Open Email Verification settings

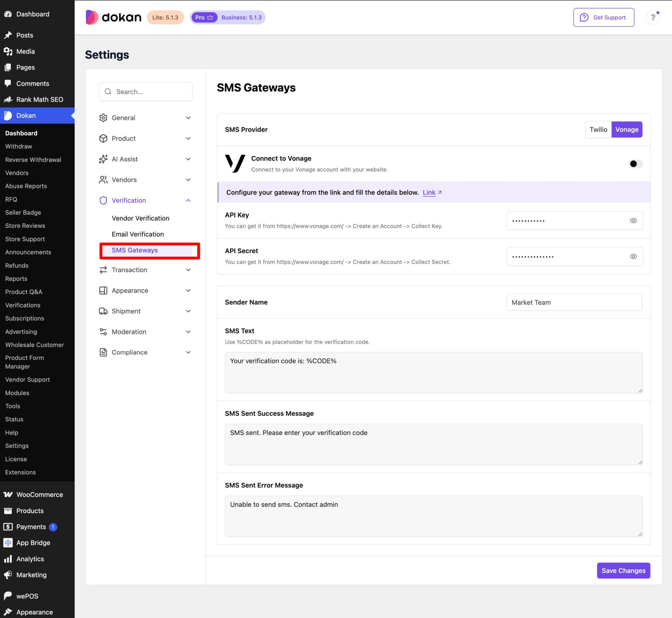pyautogui.click(x=138, y=234)
